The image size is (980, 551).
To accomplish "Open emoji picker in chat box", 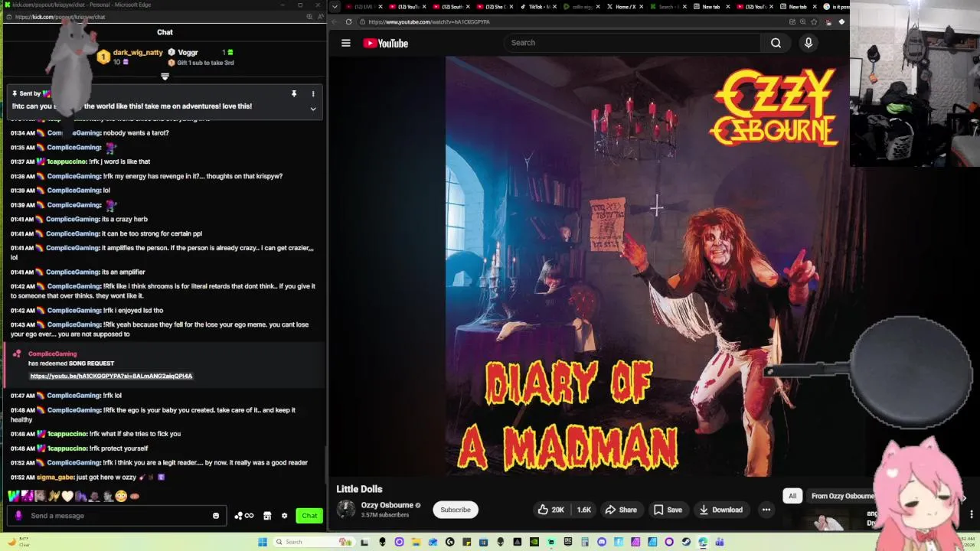I will tap(216, 516).
